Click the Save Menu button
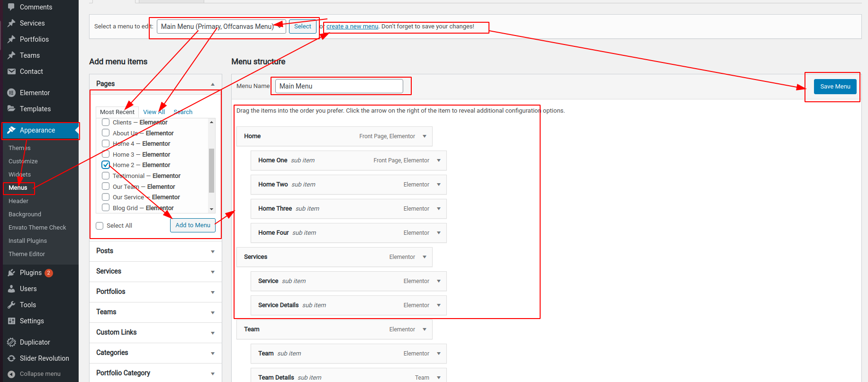Screen dimensions: 868x382 pyautogui.click(x=835, y=87)
